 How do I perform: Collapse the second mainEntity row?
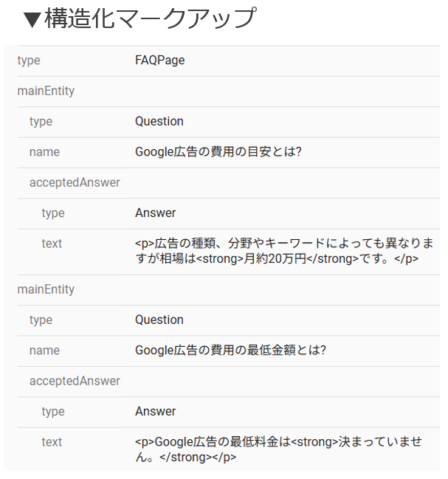46,289
